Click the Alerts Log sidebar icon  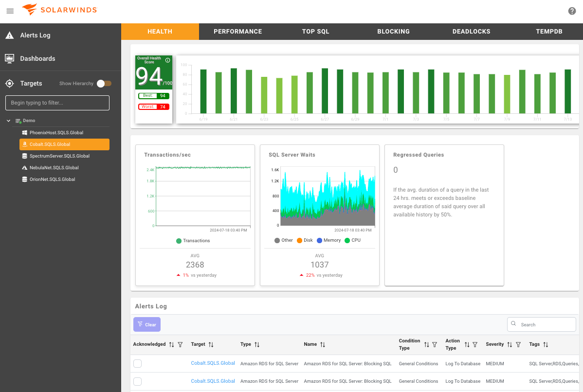[x=10, y=35]
